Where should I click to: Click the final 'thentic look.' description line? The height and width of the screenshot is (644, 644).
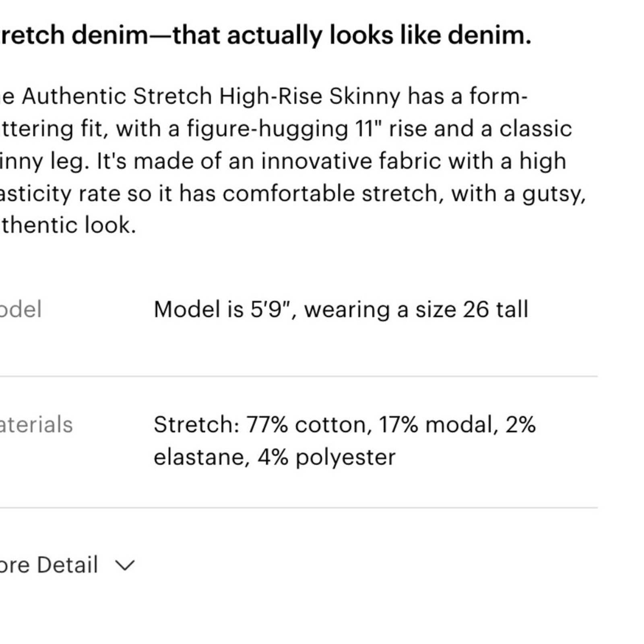pyautogui.click(x=68, y=225)
